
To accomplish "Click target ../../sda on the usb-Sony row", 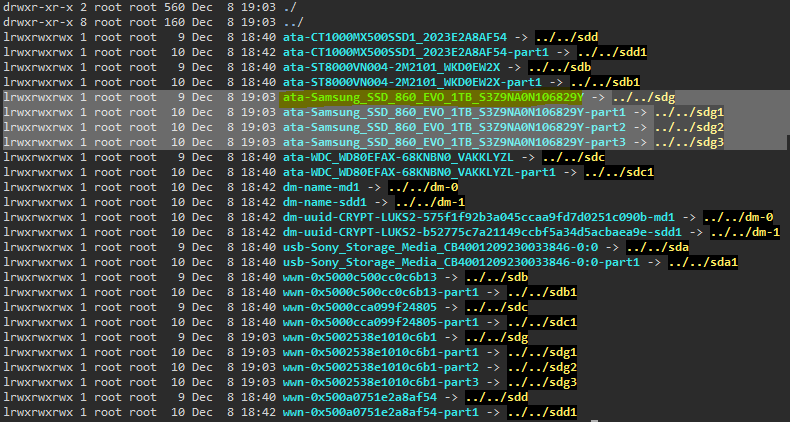I will pos(657,247).
